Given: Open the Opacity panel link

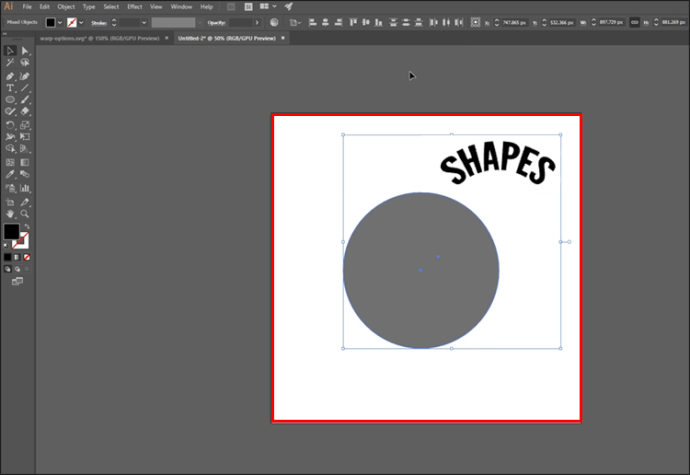Looking at the screenshot, I should coord(216,22).
